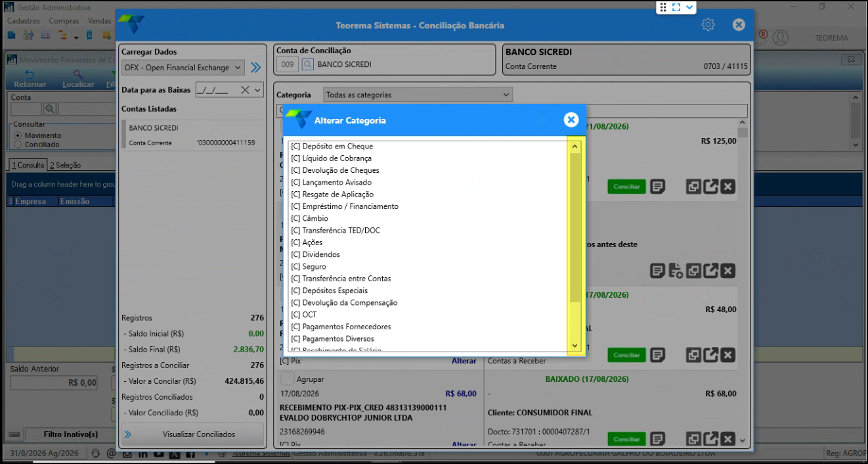
Task: Expand the Todas as categorias dropdown
Action: (417, 95)
